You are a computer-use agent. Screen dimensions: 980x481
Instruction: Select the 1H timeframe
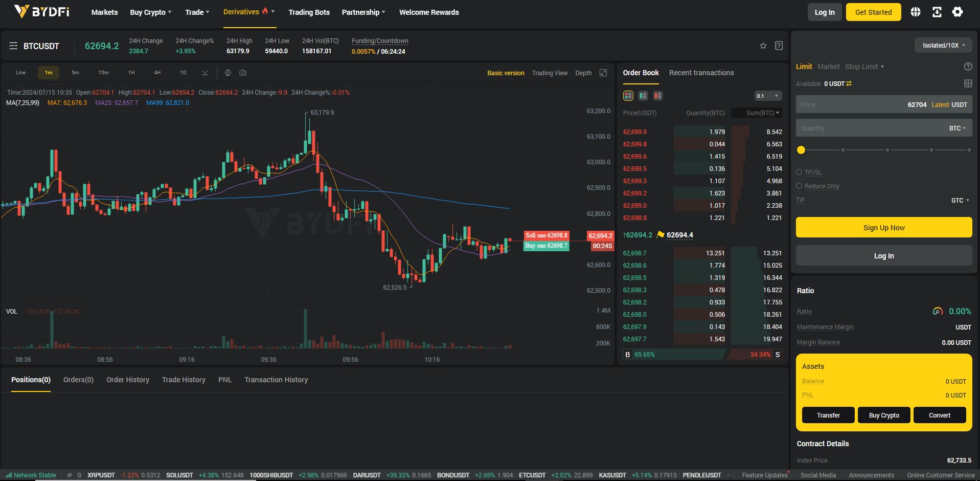131,73
